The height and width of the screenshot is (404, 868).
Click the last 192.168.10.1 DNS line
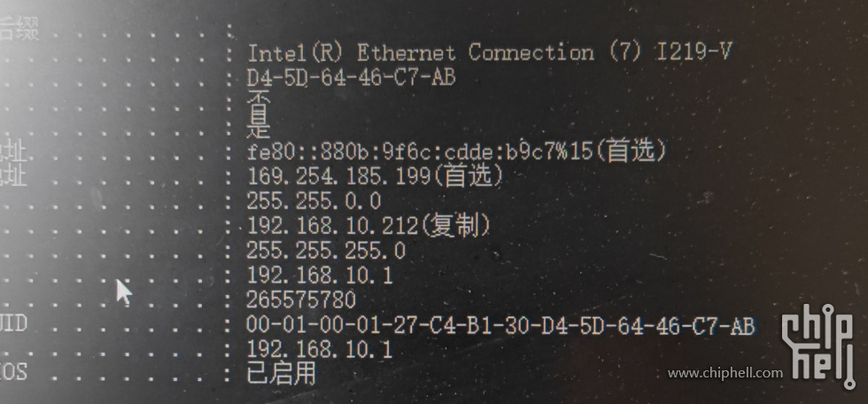click(x=320, y=350)
